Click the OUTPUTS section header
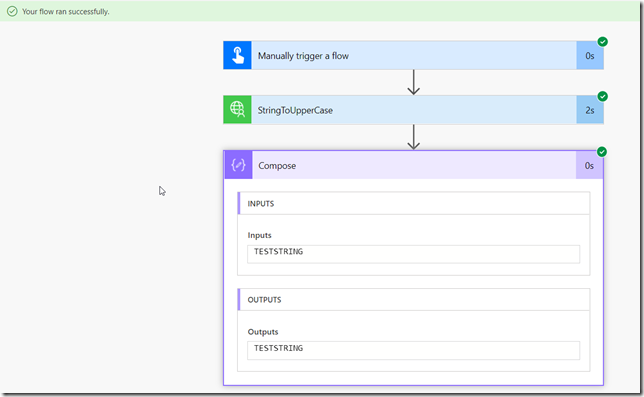Screen dimensions: 644x397 [414, 299]
